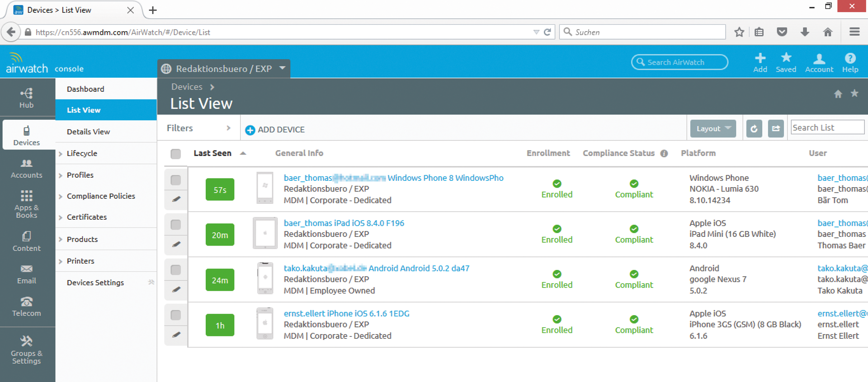Expand the Certificates menu
The width and height of the screenshot is (868, 382).
click(x=86, y=217)
